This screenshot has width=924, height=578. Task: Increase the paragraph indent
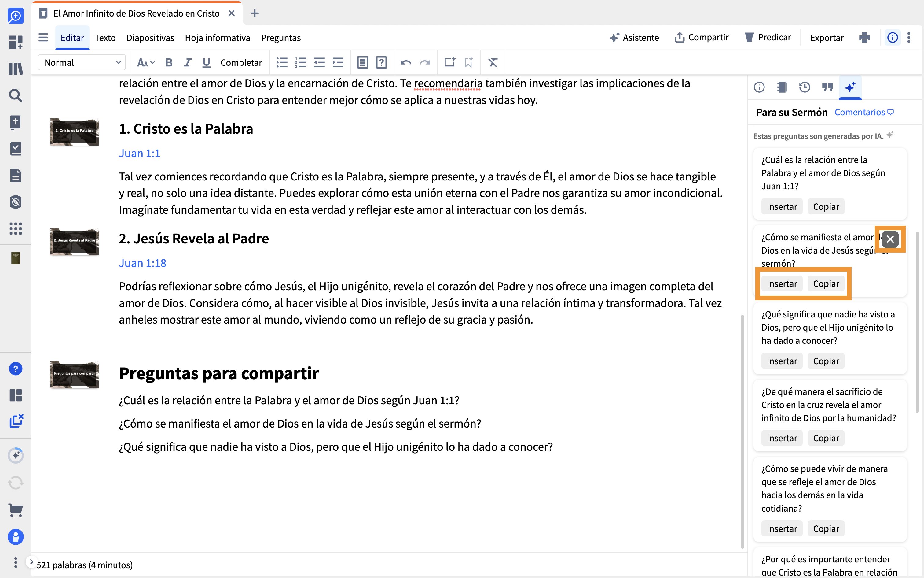point(338,62)
